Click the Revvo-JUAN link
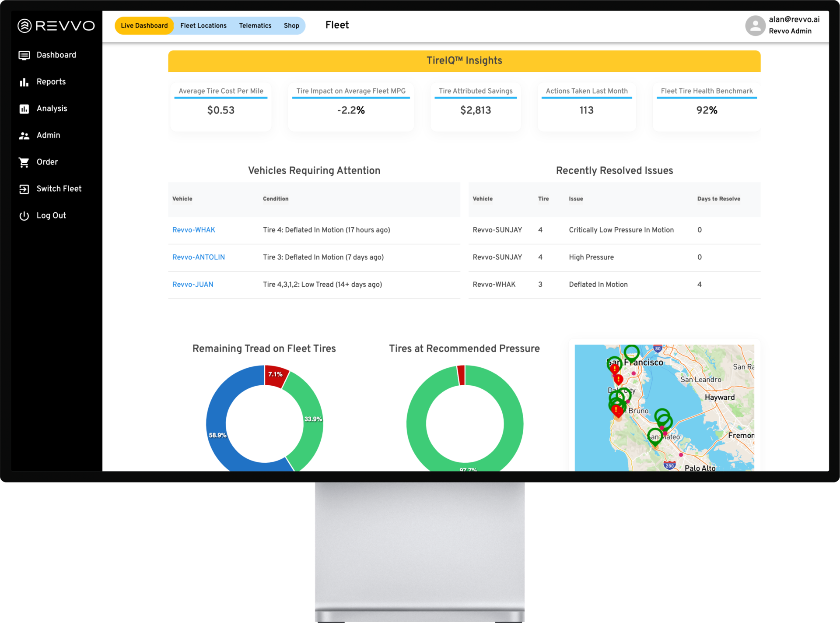 click(x=192, y=285)
